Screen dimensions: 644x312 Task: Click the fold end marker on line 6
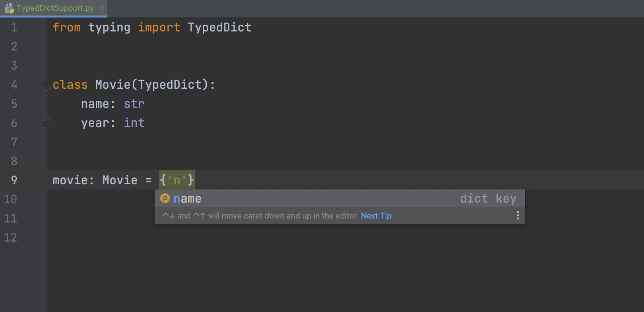pyautogui.click(x=47, y=123)
